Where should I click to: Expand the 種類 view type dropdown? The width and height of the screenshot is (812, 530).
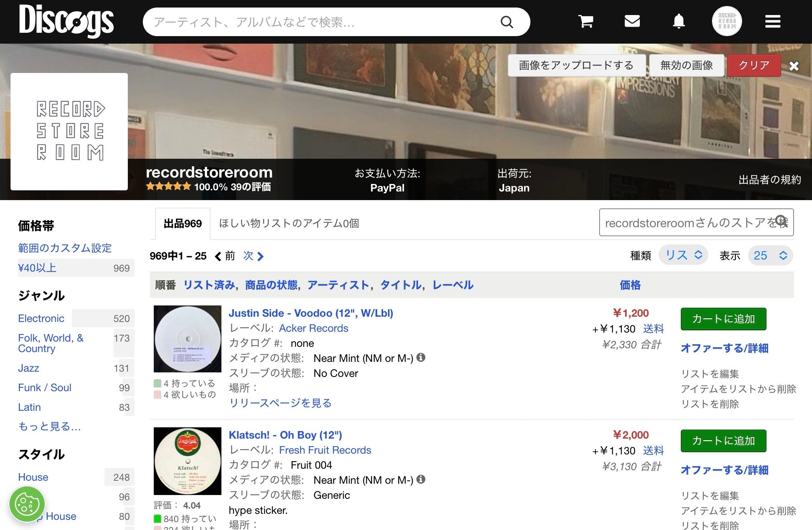click(683, 255)
